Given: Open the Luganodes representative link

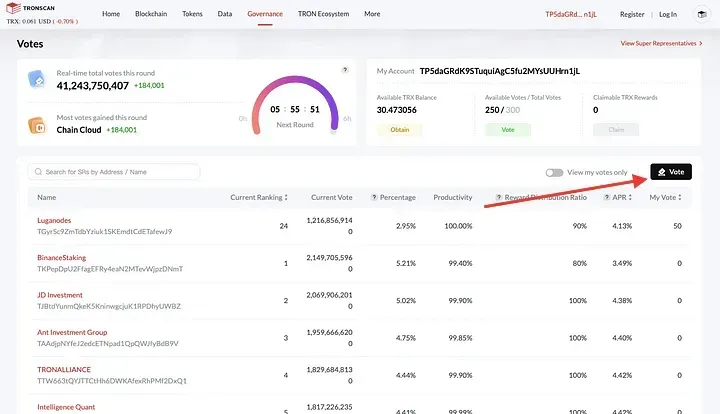Looking at the screenshot, I should [54, 220].
